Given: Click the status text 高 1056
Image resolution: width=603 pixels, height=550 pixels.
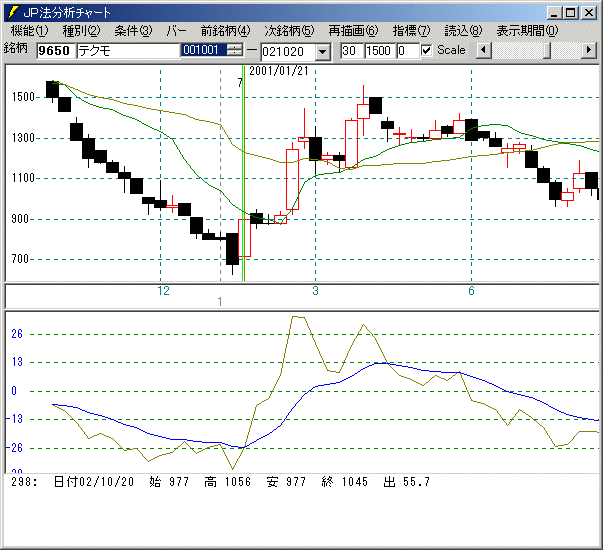Looking at the screenshot, I should point(227,482).
